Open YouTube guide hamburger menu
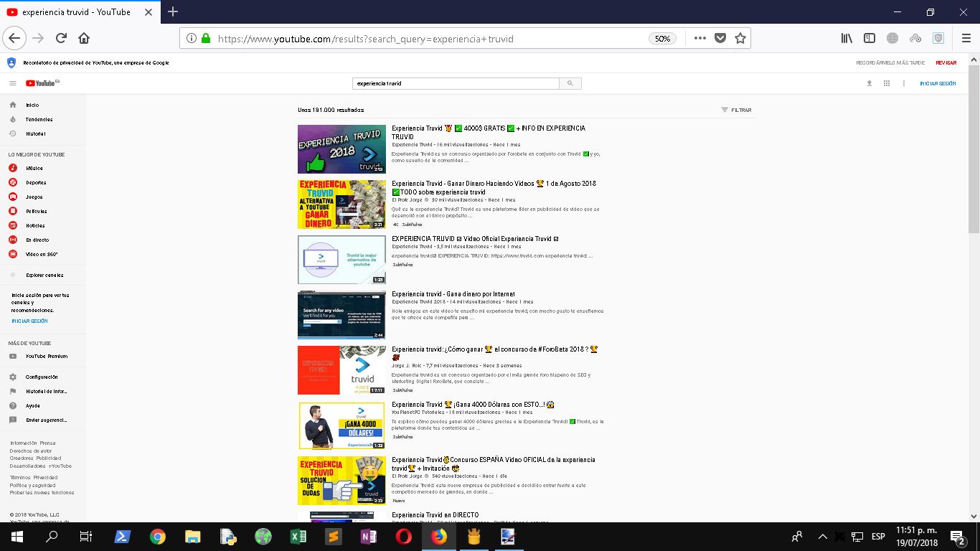This screenshot has height=551, width=980. 13,83
